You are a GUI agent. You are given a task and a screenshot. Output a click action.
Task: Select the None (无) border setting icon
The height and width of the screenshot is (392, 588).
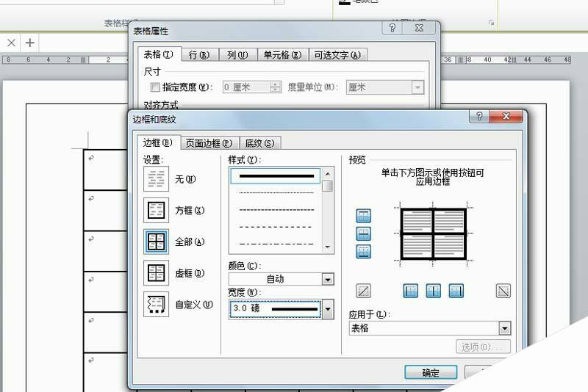[156, 179]
